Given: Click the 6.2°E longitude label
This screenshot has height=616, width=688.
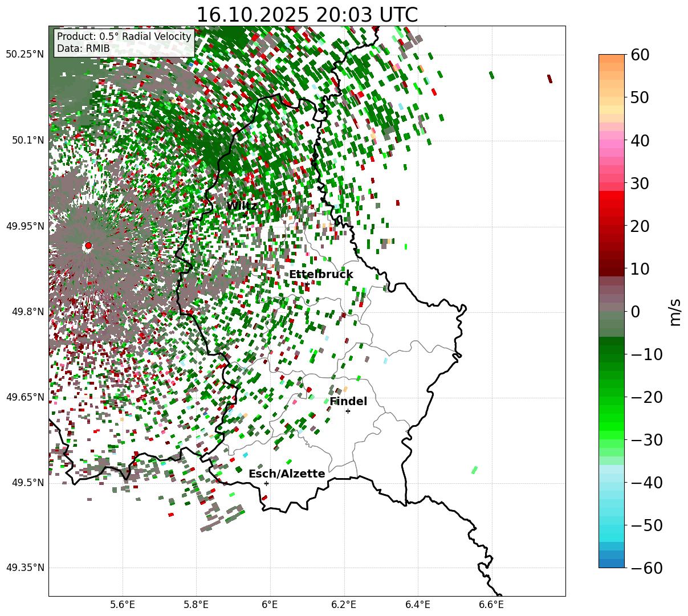Looking at the screenshot, I should [344, 605].
